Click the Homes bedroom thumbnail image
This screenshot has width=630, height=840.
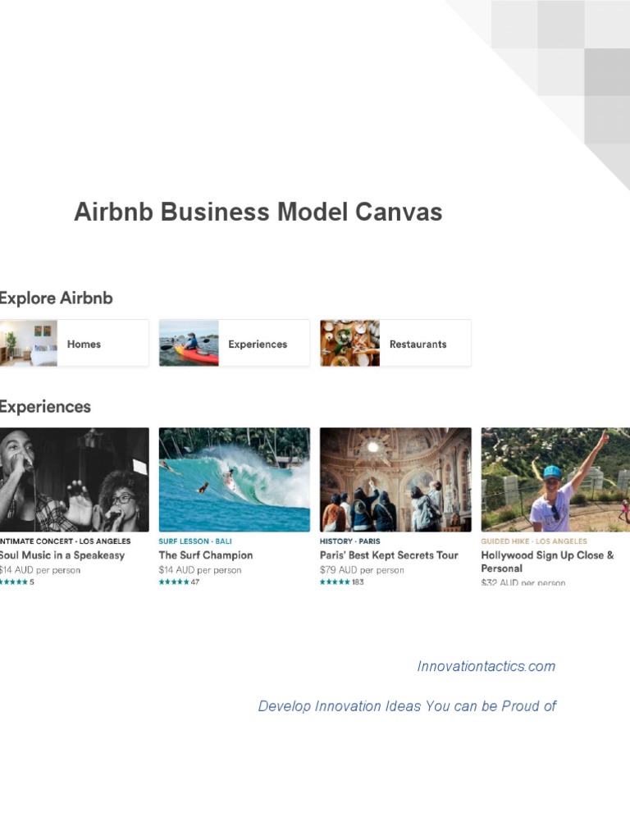29,343
